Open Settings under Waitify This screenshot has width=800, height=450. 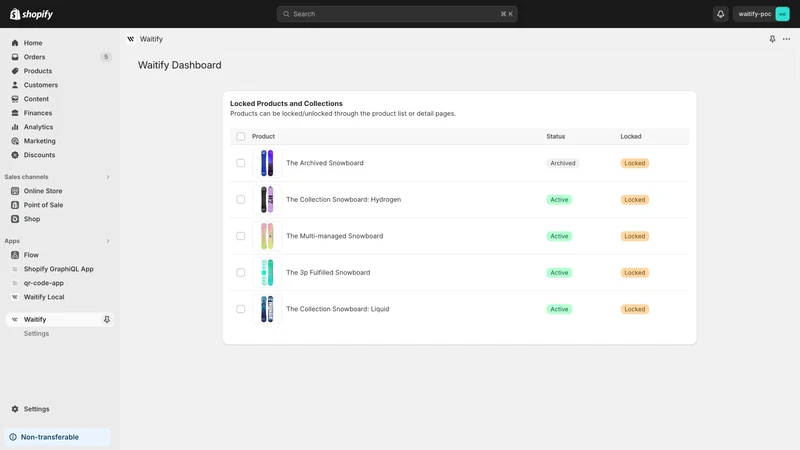(36, 333)
